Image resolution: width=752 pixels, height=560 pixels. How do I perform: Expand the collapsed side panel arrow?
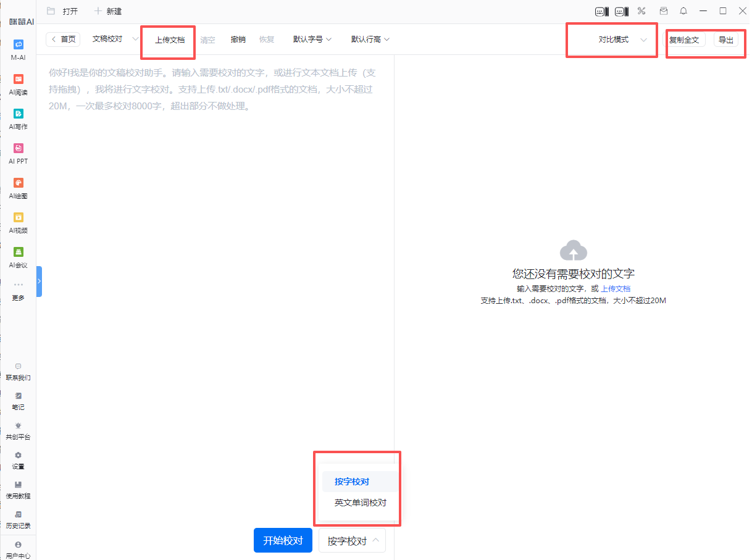click(40, 281)
